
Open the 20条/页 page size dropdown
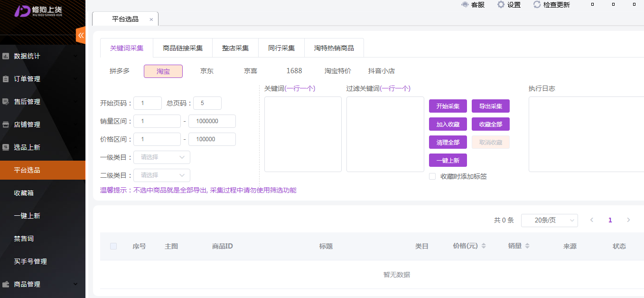[549, 220]
